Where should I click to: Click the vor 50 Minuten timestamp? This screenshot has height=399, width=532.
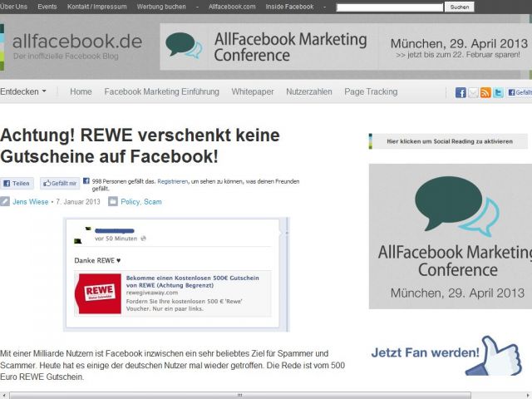116,239
